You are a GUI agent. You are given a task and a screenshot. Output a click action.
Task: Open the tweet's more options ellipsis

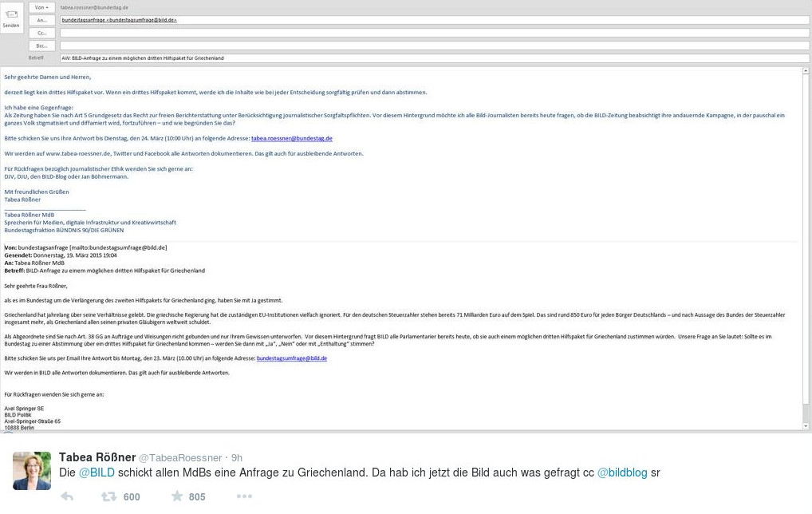pyautogui.click(x=244, y=496)
